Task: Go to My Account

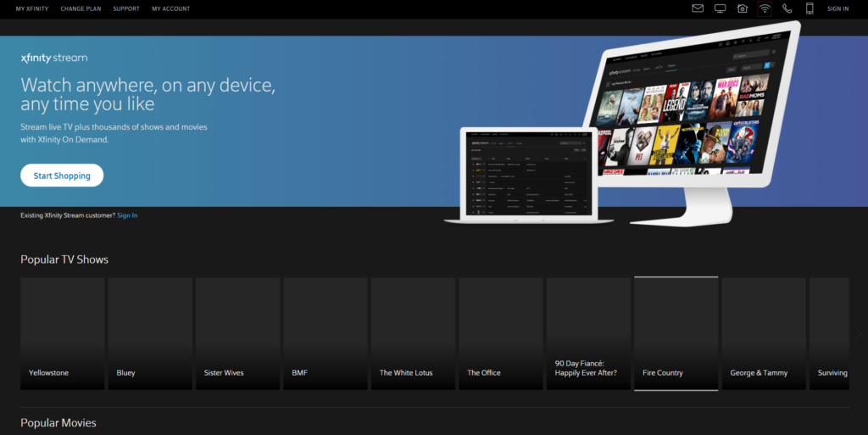Action: (x=171, y=8)
